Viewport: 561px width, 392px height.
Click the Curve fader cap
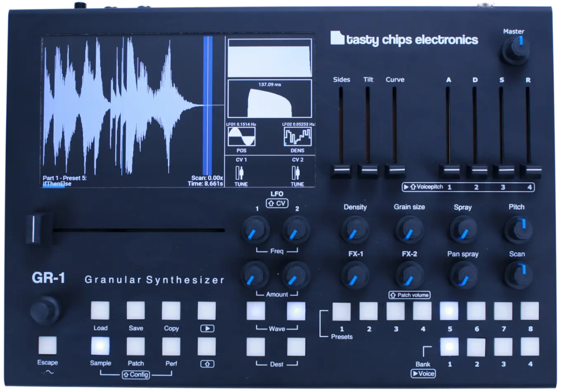[x=395, y=170]
